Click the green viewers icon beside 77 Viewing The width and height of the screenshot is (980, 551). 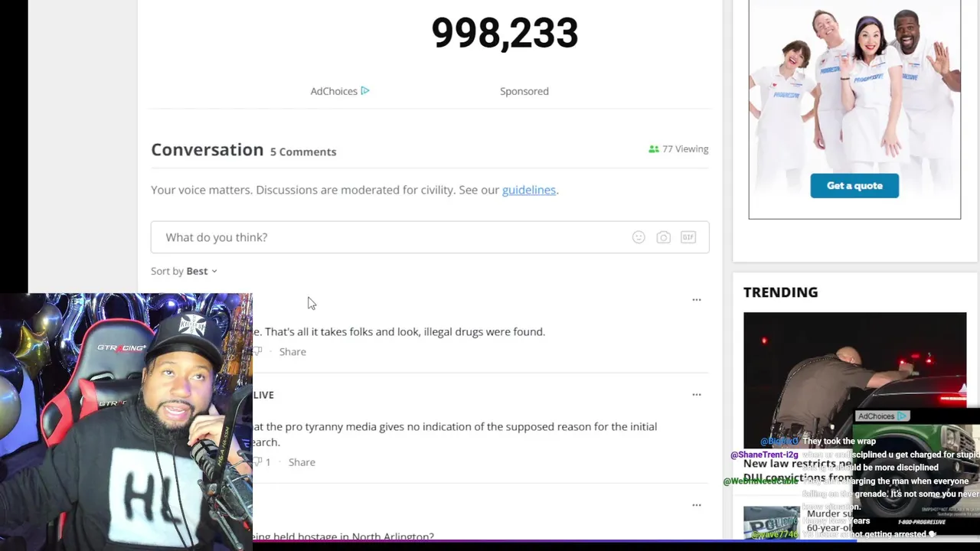[x=653, y=149]
